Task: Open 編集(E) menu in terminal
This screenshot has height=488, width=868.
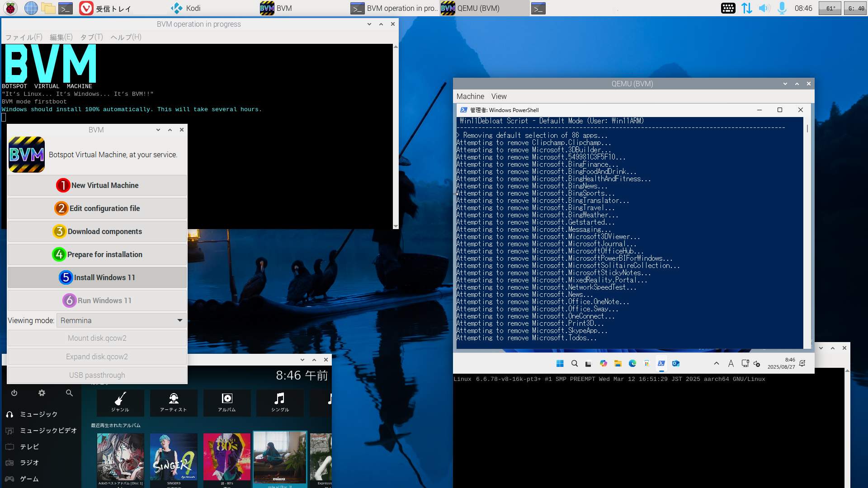Action: click(x=61, y=37)
